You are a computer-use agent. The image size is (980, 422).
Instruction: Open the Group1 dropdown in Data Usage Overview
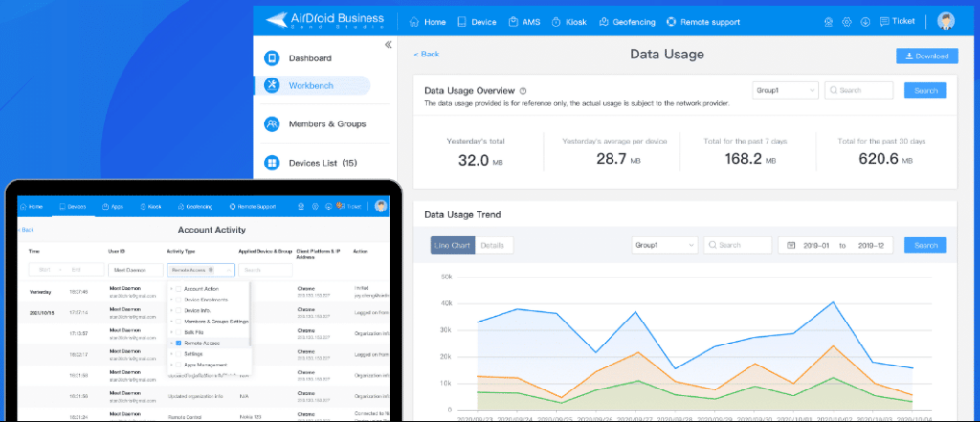click(786, 90)
